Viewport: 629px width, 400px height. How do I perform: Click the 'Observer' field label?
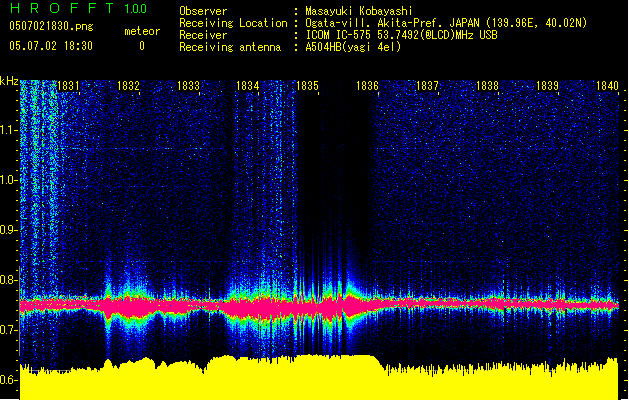pyautogui.click(x=203, y=11)
